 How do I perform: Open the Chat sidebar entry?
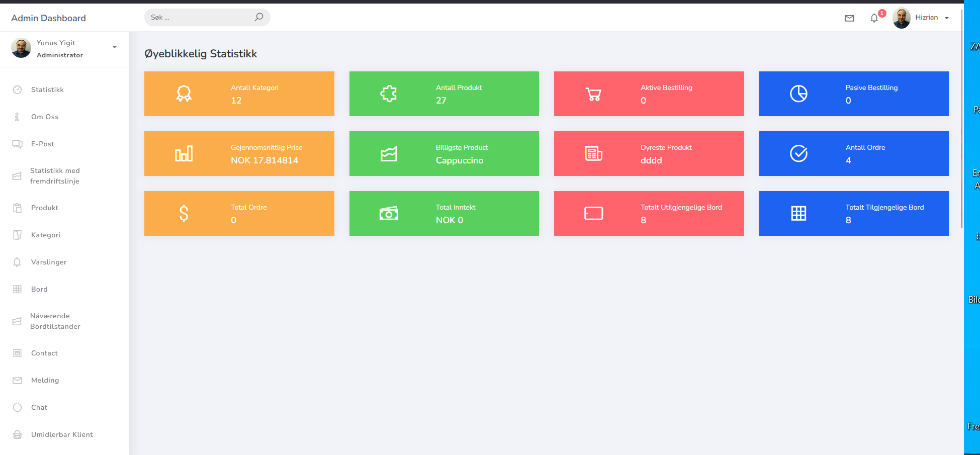(39, 407)
